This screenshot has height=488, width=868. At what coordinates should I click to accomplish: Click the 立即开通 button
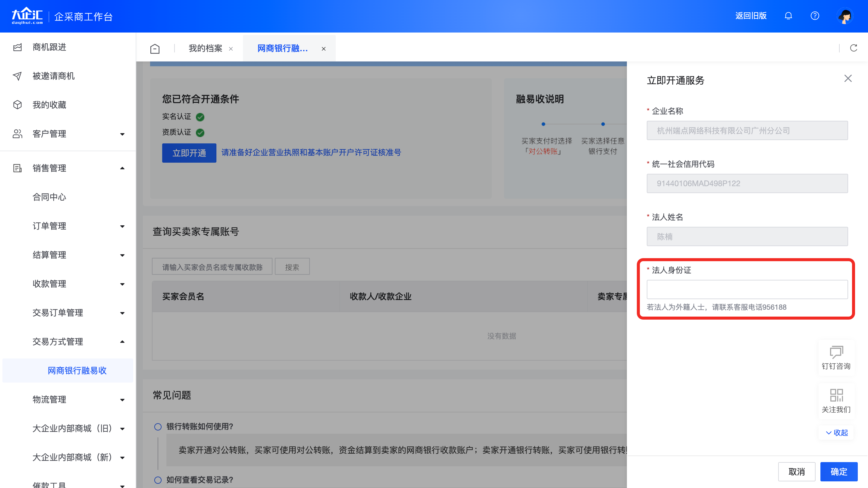pyautogui.click(x=189, y=153)
